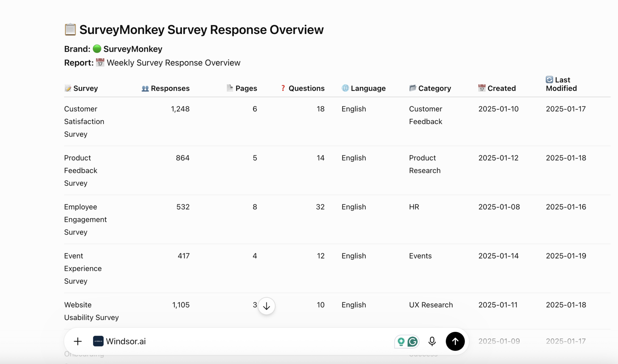
Task: Click the created date 2025-01-10
Action: pyautogui.click(x=498, y=109)
